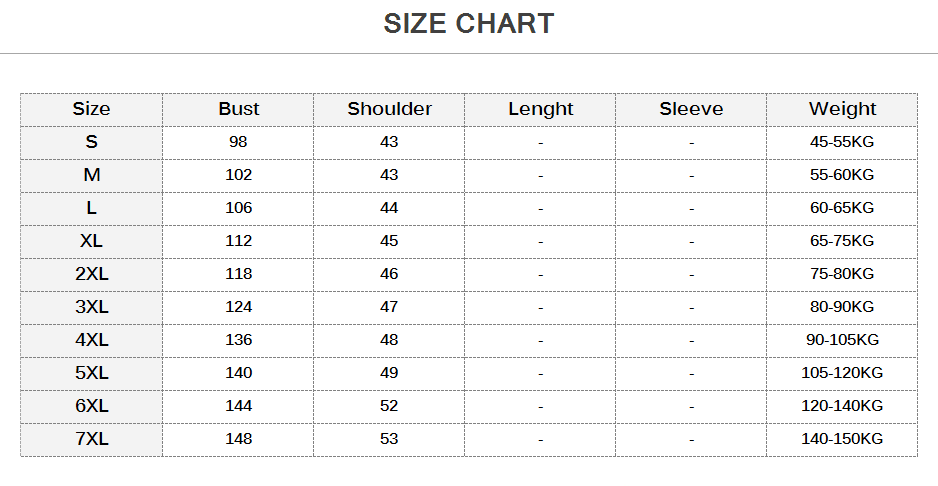
Task: Click the 7XL size row label
Action: [91, 439]
